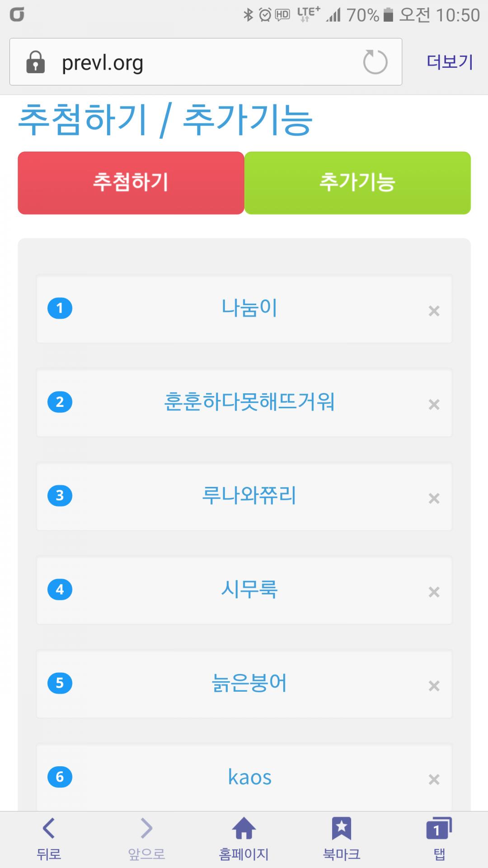Screen dimensions: 488x868
Task: Delete the 시무룩 entry
Action: point(434,592)
